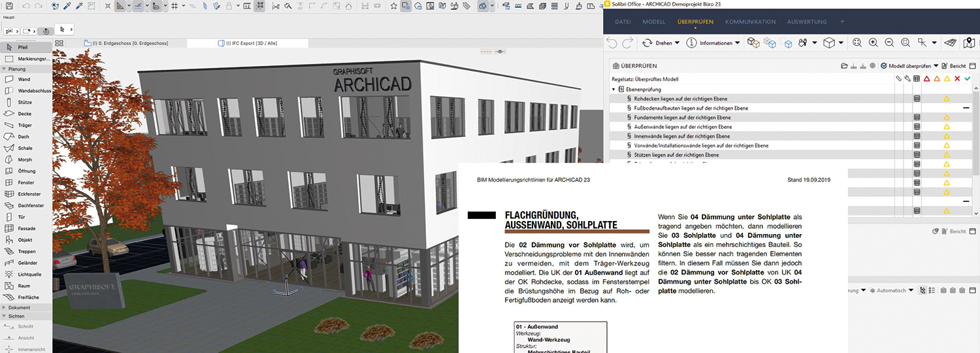This screenshot has height=353, width=980.
Task: Toggle the grid snap icon
Action: (x=175, y=6)
